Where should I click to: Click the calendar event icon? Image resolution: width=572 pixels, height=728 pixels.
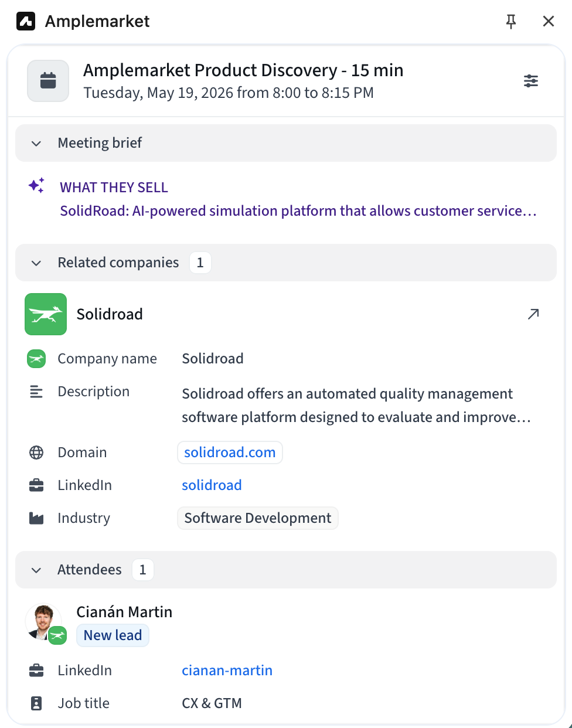pos(48,81)
